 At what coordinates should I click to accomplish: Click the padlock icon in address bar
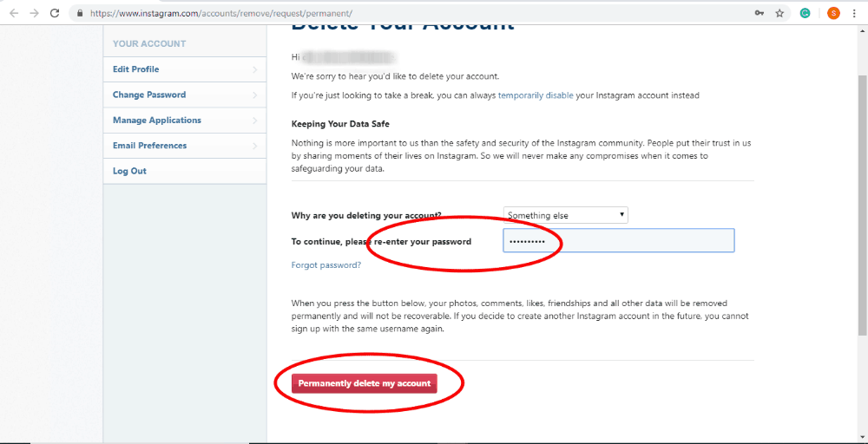click(81, 13)
